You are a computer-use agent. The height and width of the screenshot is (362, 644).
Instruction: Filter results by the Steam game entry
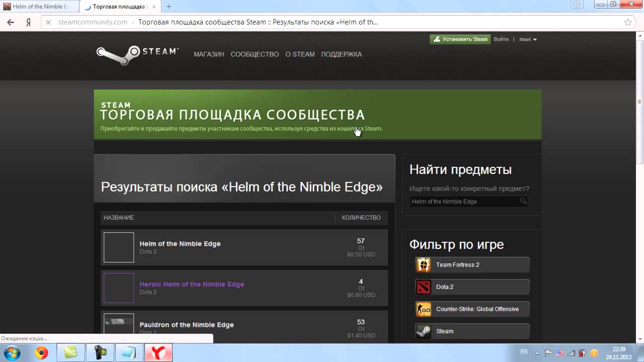point(472,331)
